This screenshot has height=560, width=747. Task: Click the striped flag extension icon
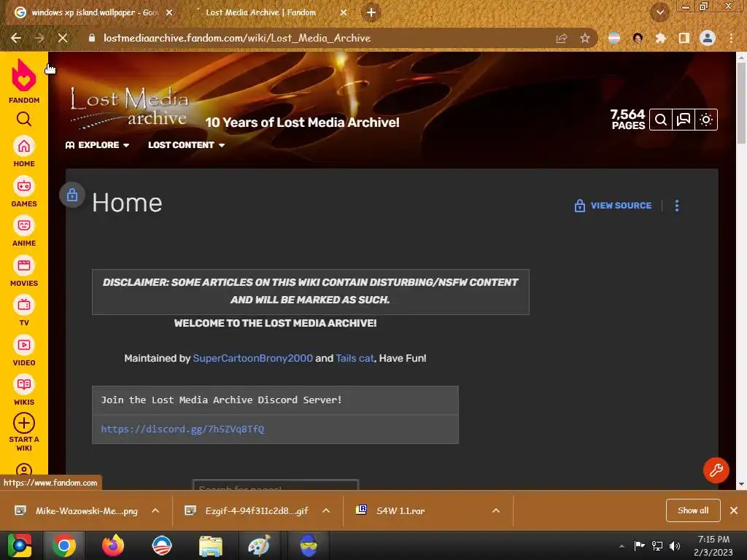pyautogui.click(x=614, y=38)
